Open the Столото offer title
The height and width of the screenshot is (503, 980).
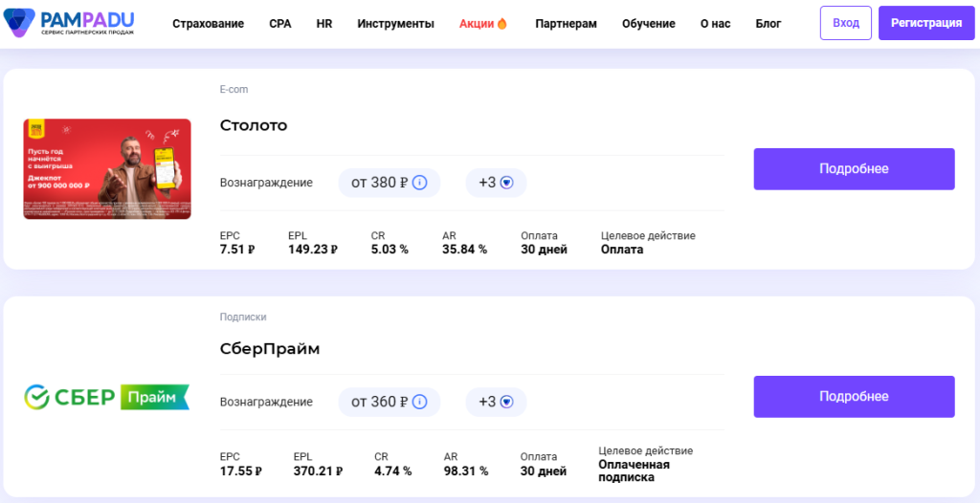253,125
